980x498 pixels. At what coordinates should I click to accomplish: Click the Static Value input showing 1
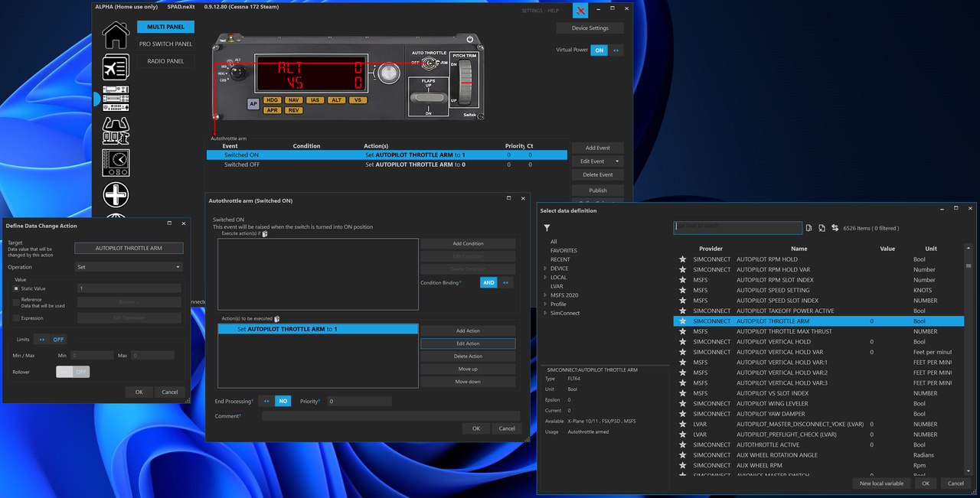129,288
